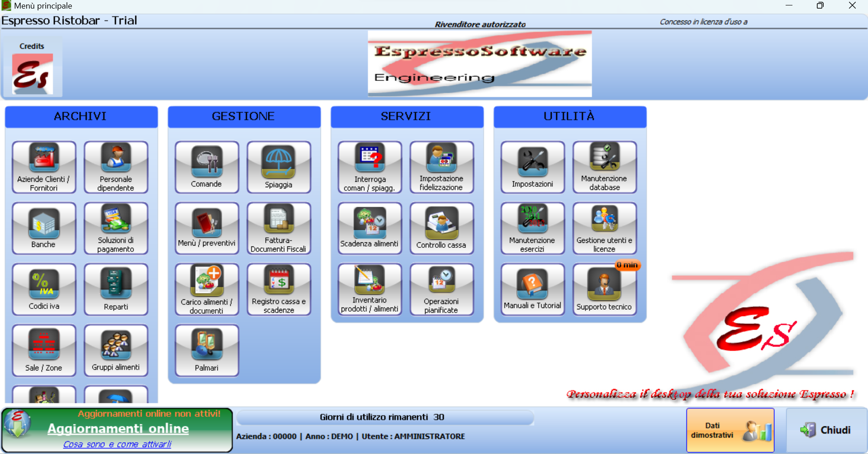
Task: Open Inventario prodotti / alimenti
Action: pyautogui.click(x=370, y=289)
